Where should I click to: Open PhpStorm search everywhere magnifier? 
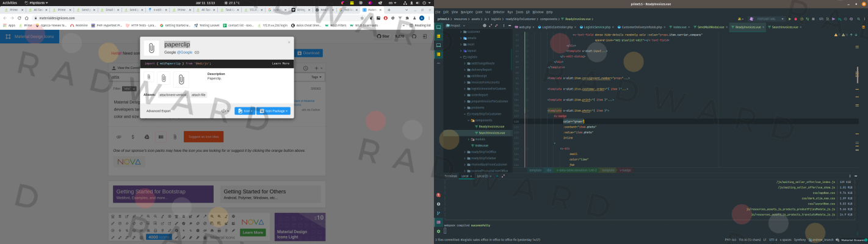tap(858, 19)
